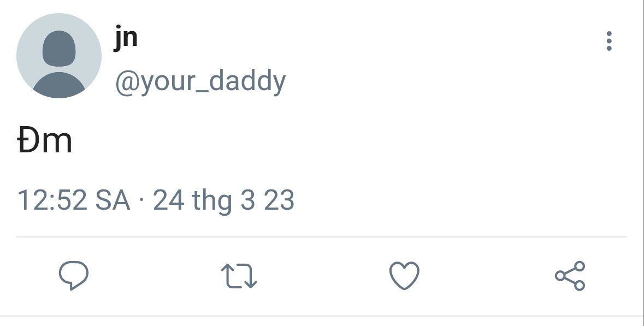Reply to @your_daddy's tweet
This screenshot has height=326, width=644.
[x=74, y=276]
